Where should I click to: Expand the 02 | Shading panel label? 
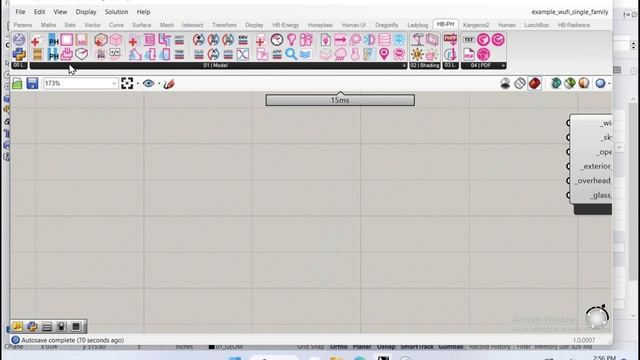tap(425, 65)
